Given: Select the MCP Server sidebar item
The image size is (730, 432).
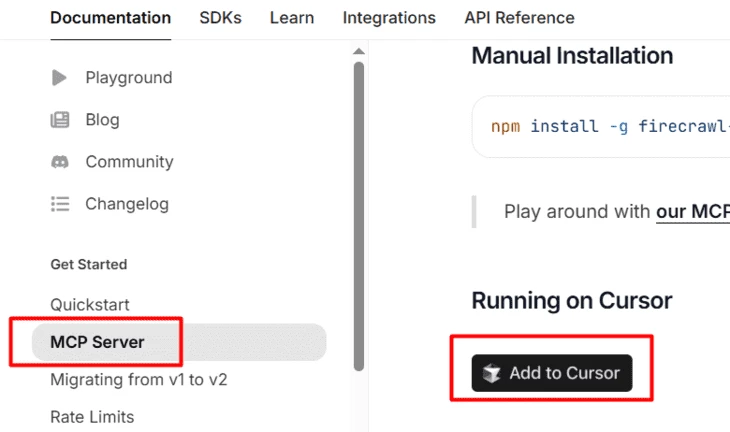Looking at the screenshot, I should [97, 342].
